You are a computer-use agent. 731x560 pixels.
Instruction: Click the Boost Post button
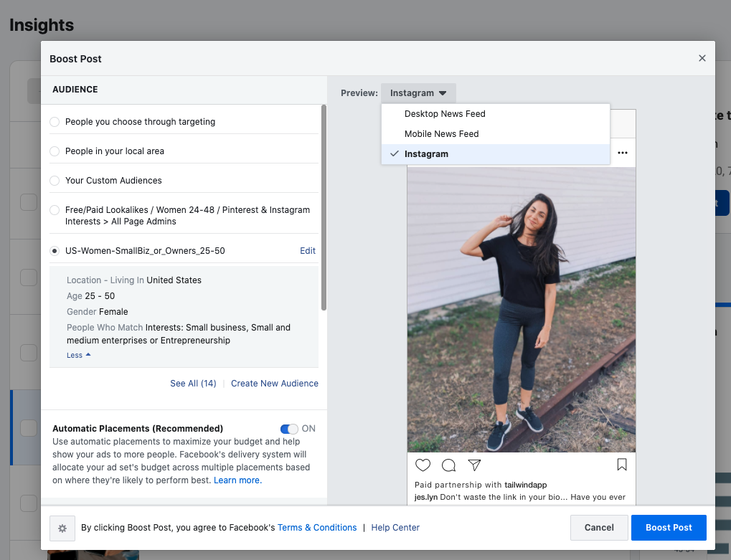[669, 528]
